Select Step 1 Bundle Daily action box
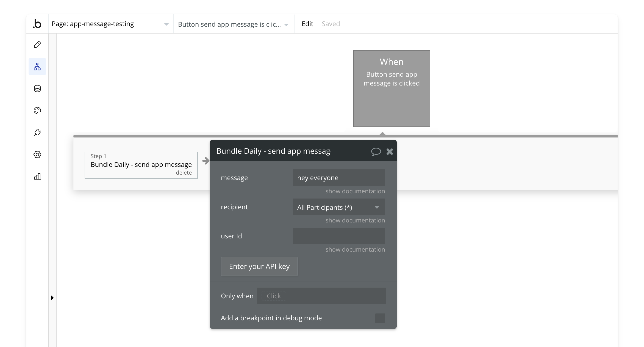The image size is (644, 347). 141,165
